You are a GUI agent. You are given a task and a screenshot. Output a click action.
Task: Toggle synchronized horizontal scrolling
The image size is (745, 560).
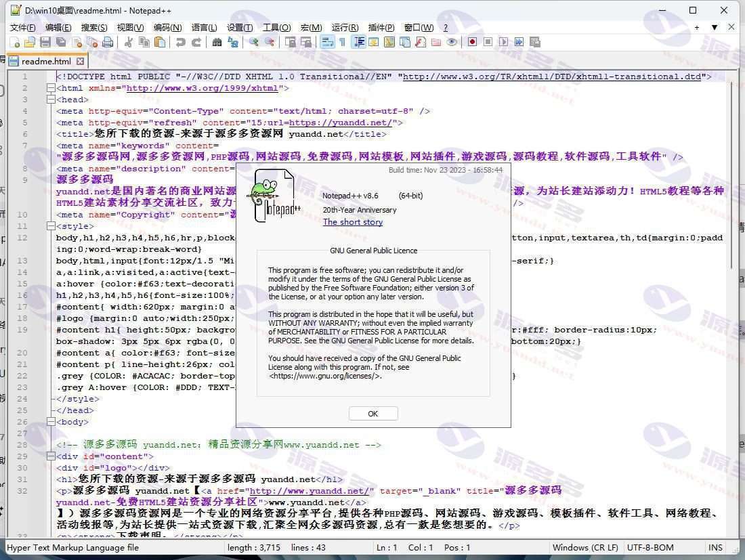tap(306, 42)
